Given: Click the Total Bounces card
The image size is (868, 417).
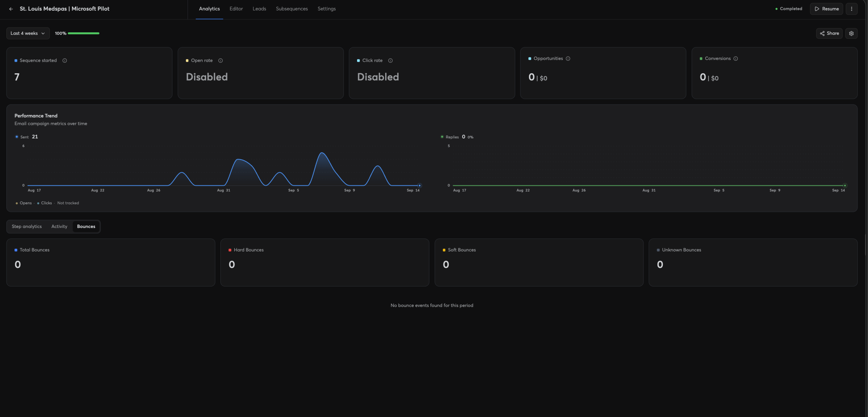Looking at the screenshot, I should 111,262.
